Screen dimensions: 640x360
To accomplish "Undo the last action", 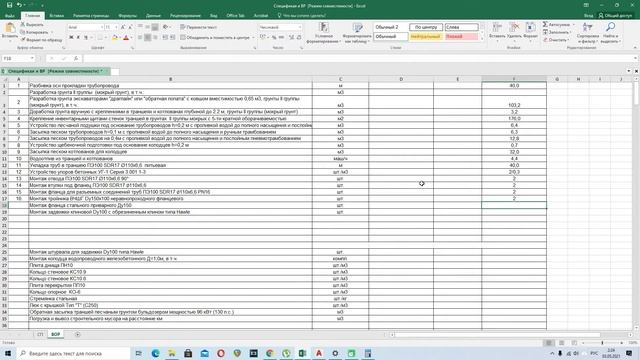I will point(19,5).
